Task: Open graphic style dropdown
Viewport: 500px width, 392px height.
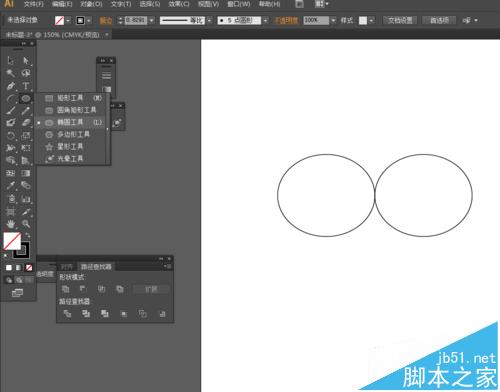Action: (x=372, y=21)
